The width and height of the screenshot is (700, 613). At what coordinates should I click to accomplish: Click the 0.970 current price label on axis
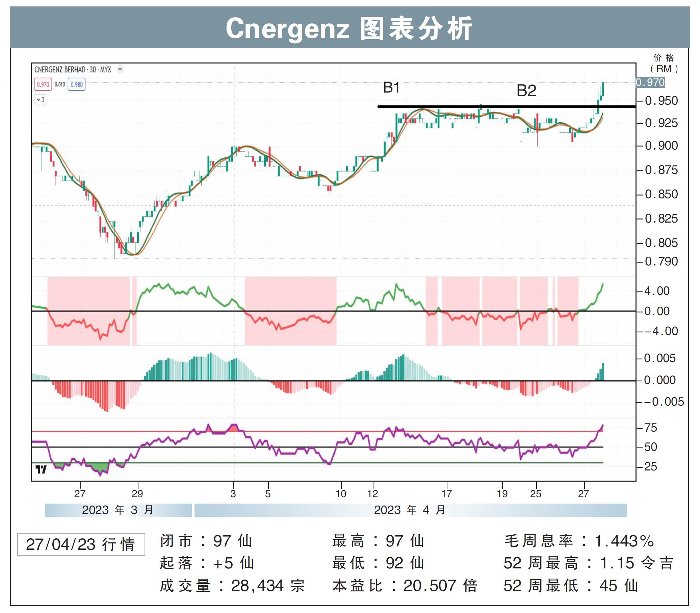pos(650,82)
